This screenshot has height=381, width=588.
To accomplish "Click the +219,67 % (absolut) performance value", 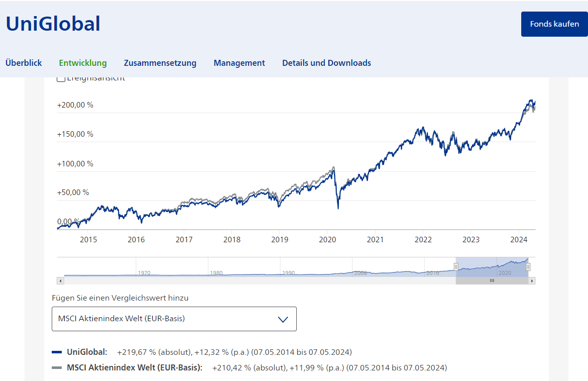I will (154, 352).
